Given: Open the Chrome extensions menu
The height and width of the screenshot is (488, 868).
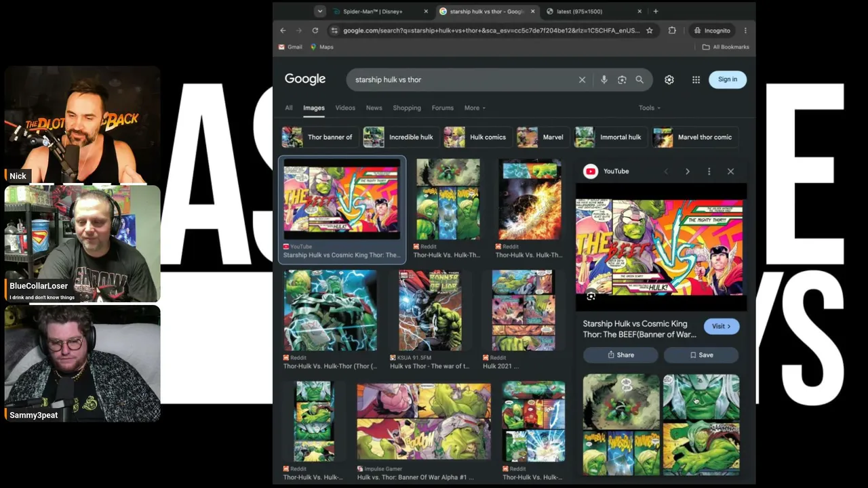Looking at the screenshot, I should click(x=672, y=30).
